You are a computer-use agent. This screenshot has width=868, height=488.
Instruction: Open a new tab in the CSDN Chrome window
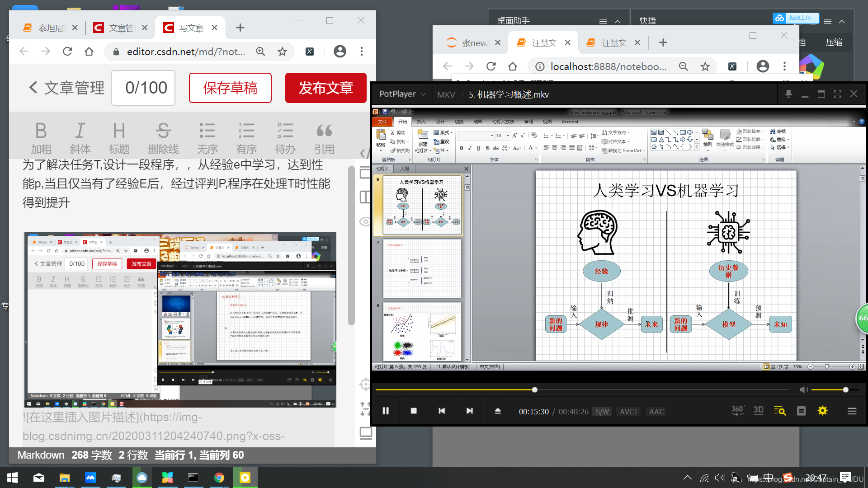click(240, 28)
